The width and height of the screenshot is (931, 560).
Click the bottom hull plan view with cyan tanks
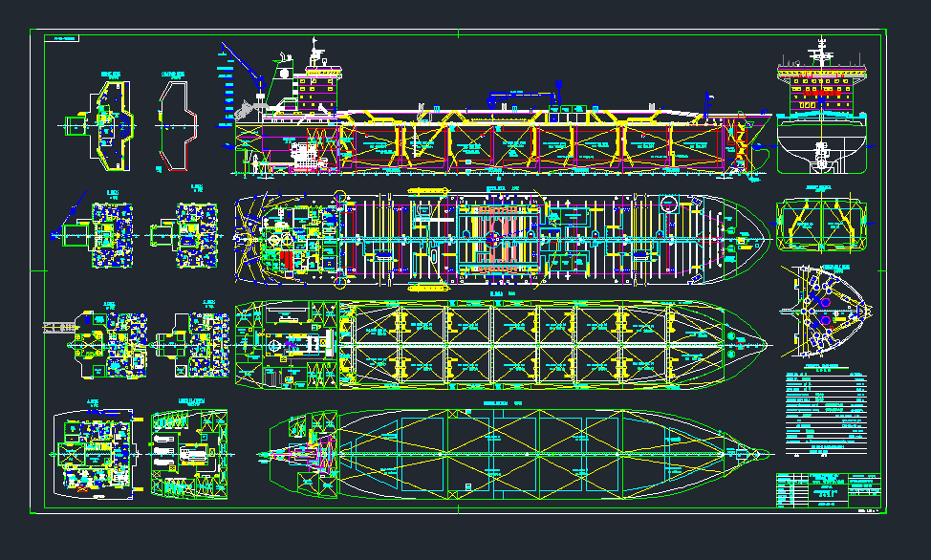pos(516,455)
